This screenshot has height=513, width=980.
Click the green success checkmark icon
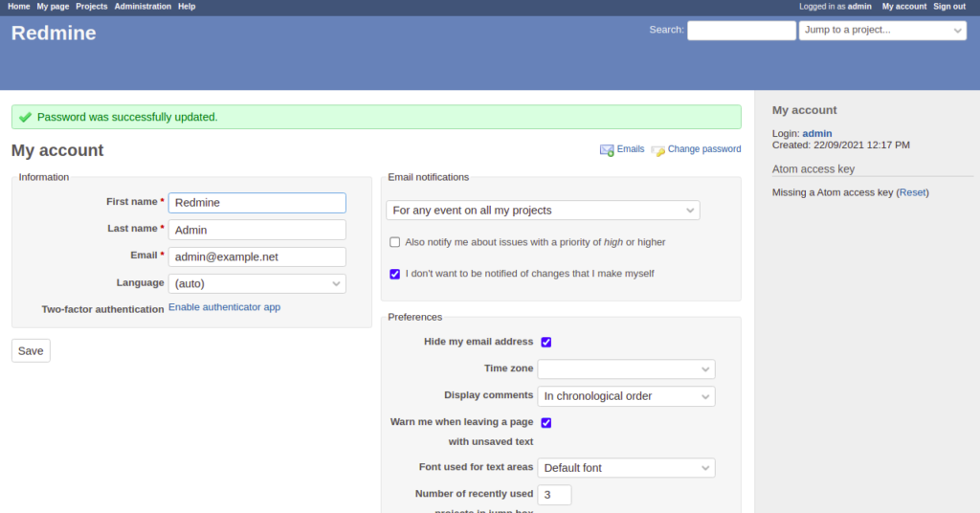click(25, 117)
